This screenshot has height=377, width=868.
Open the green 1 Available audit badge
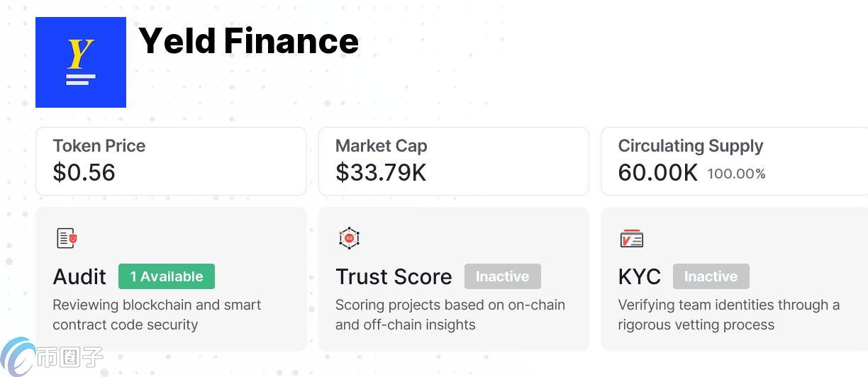point(167,276)
